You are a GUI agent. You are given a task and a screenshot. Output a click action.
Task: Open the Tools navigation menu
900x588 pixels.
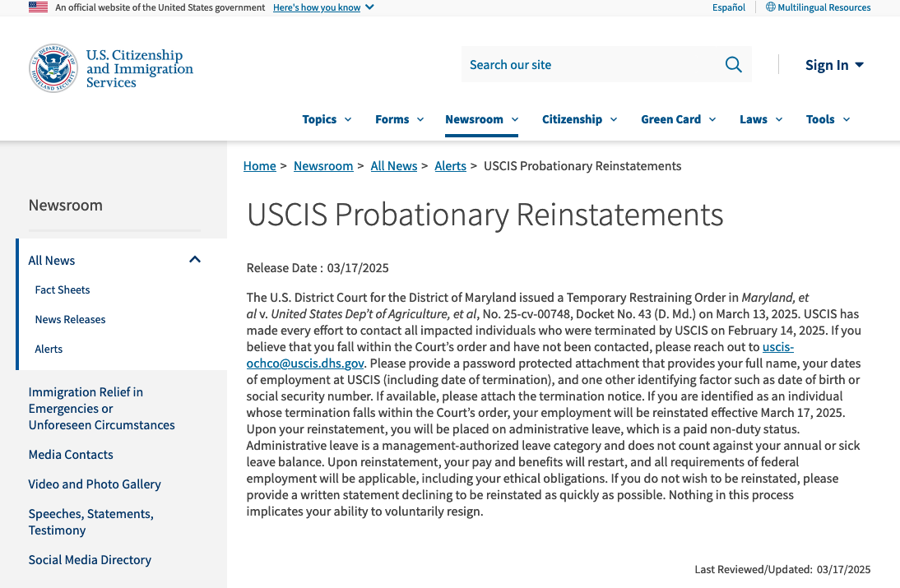coord(828,119)
